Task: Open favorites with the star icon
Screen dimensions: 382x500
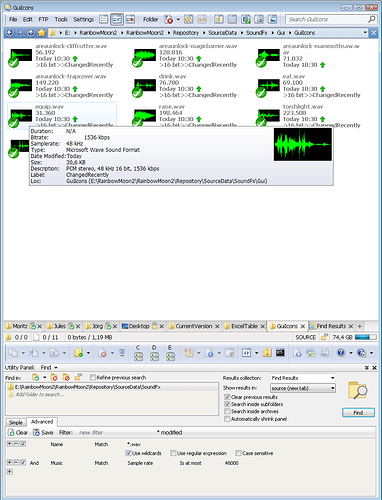Action: (41, 32)
